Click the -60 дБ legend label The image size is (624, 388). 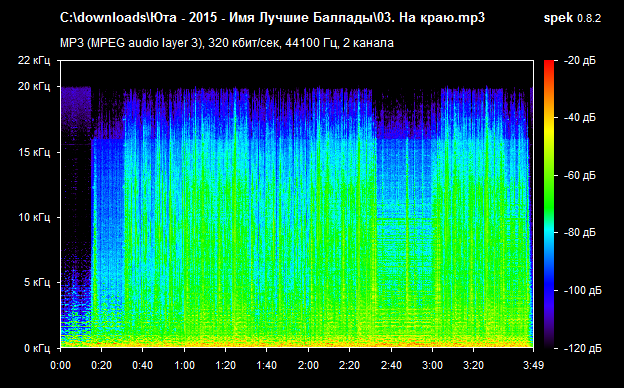click(x=580, y=175)
